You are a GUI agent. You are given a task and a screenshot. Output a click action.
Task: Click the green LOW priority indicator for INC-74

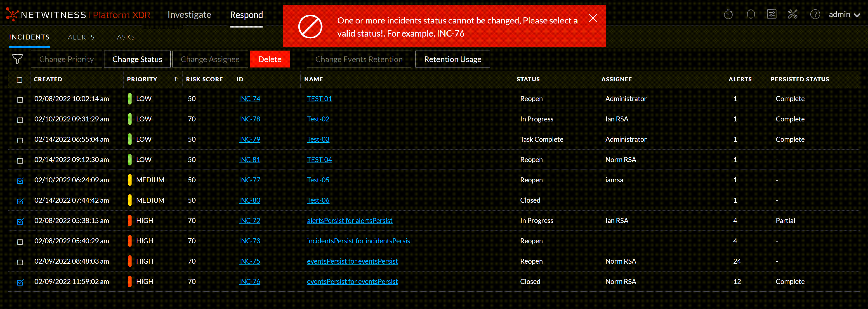coord(130,98)
